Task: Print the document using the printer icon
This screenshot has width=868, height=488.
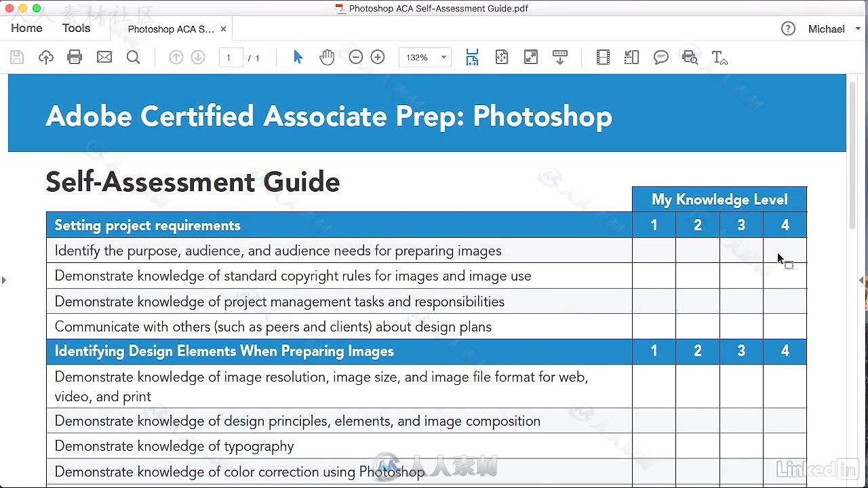Action: 75,58
